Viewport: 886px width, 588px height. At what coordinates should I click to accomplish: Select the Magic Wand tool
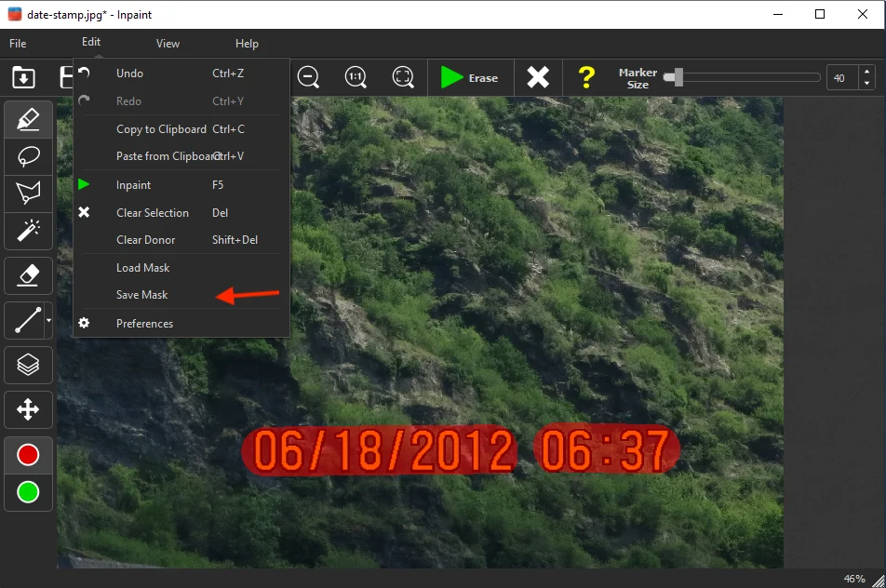tap(28, 231)
